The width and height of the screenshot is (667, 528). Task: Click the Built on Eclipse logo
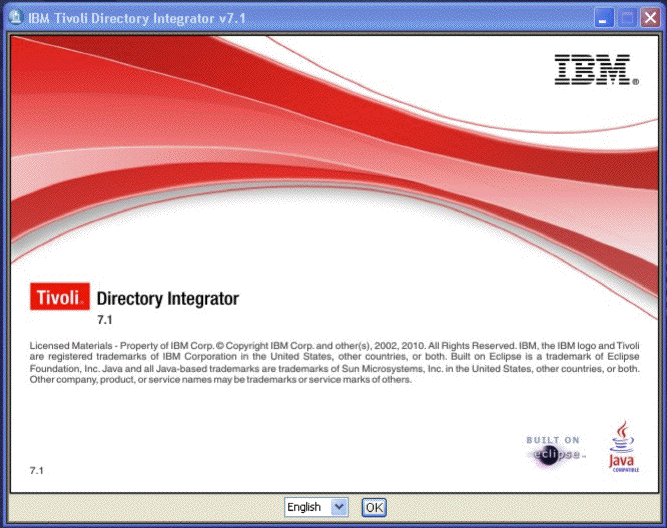click(x=555, y=453)
